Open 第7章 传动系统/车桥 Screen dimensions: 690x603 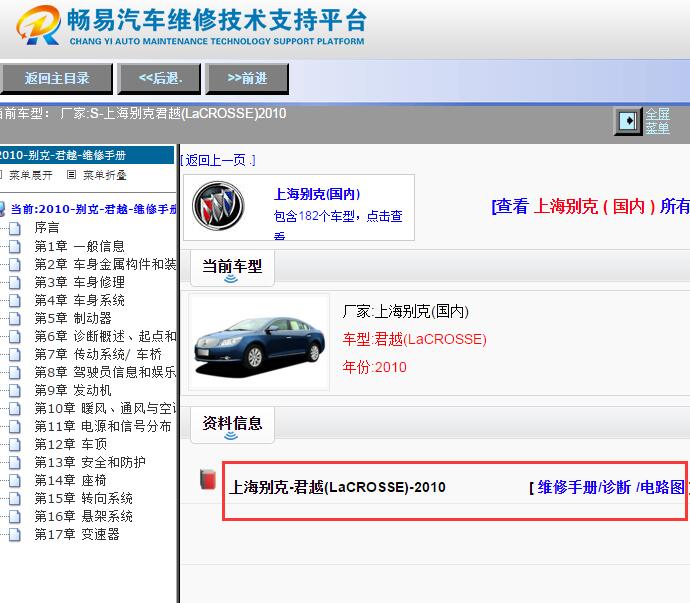[99, 354]
